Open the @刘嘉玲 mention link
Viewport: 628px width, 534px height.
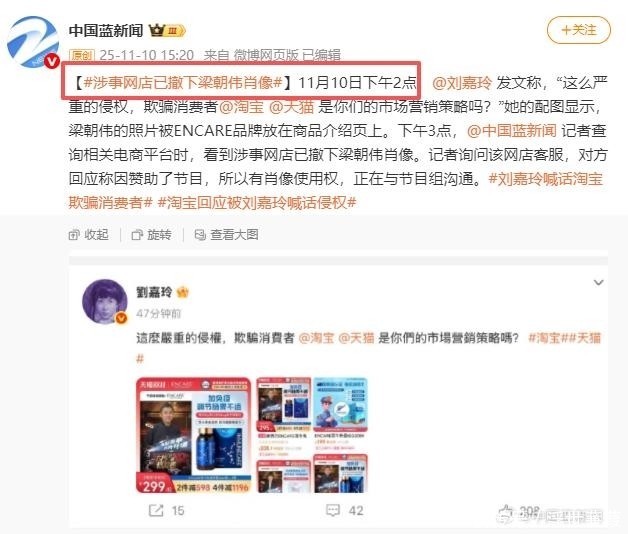tap(462, 83)
